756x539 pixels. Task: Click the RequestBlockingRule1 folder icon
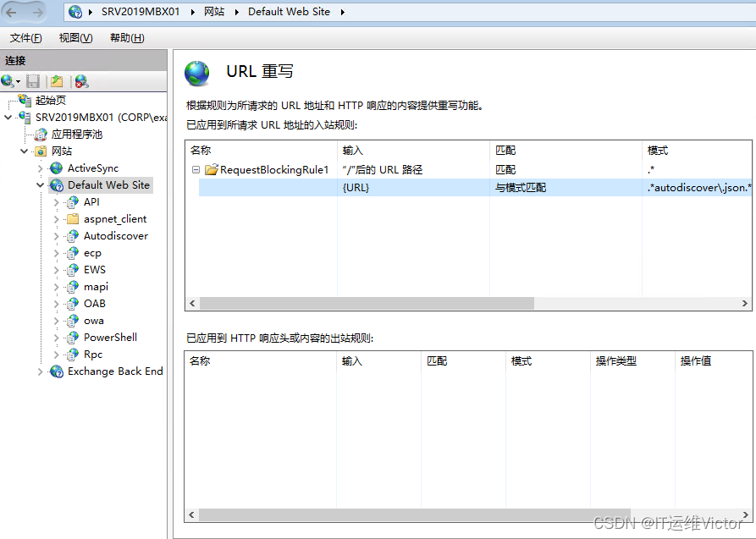coord(211,169)
